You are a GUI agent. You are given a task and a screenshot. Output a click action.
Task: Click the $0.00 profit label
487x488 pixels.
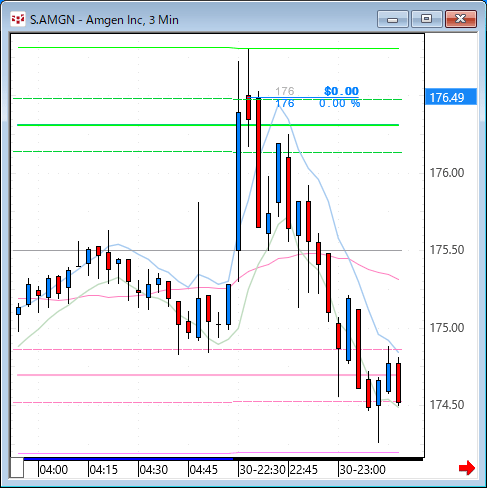point(341,91)
